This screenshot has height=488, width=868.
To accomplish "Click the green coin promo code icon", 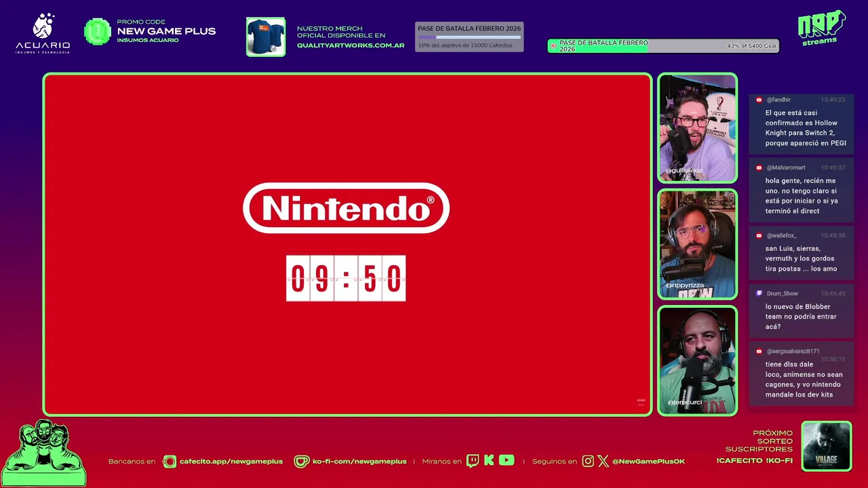I will coord(98,31).
